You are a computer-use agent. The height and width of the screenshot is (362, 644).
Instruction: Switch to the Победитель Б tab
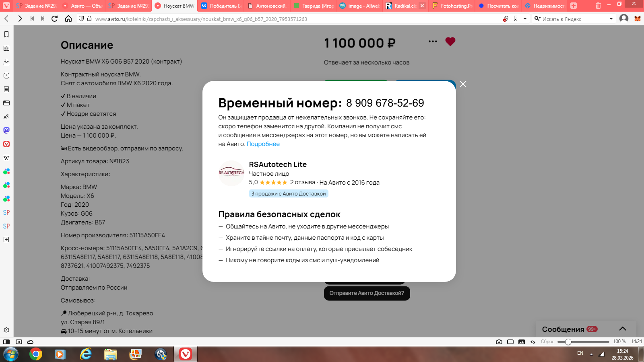221,6
